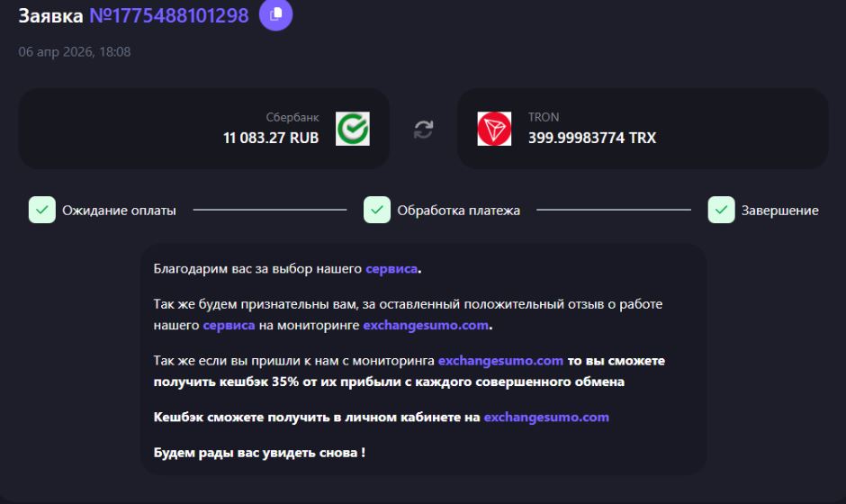The width and height of the screenshot is (846, 504).
Task: Click the Ожидание оплаты checkmark box
Action: click(41, 210)
